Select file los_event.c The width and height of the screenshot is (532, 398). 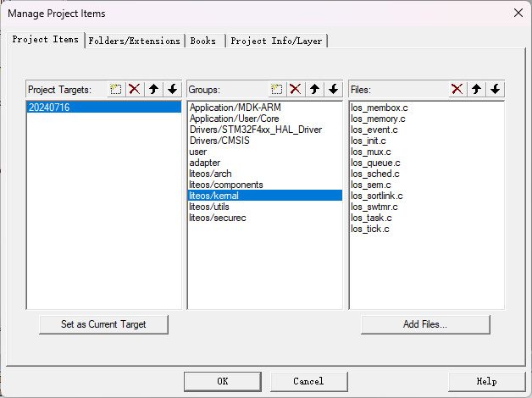[x=426, y=130]
